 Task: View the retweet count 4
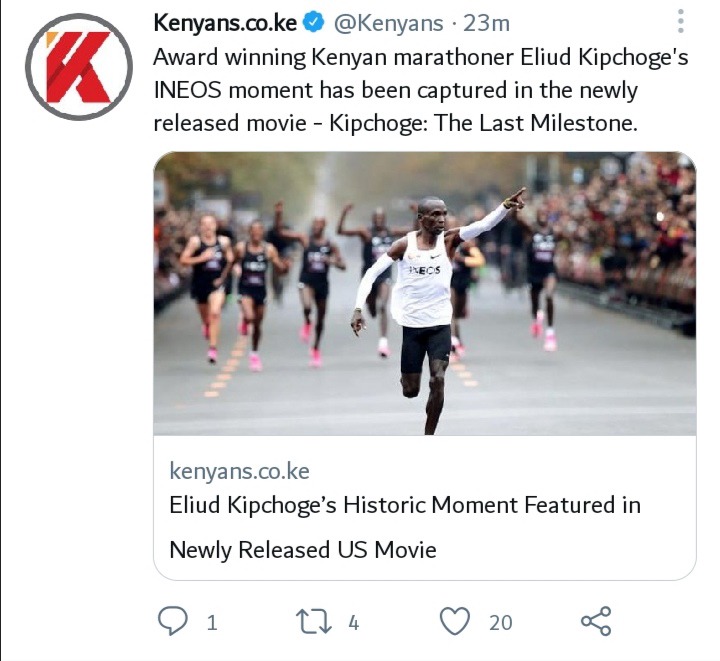pyautogui.click(x=354, y=623)
